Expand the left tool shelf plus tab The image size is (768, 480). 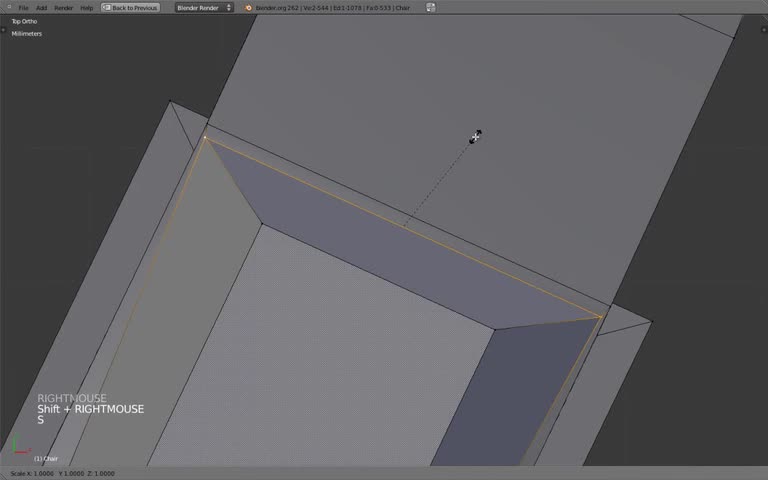coord(3,30)
